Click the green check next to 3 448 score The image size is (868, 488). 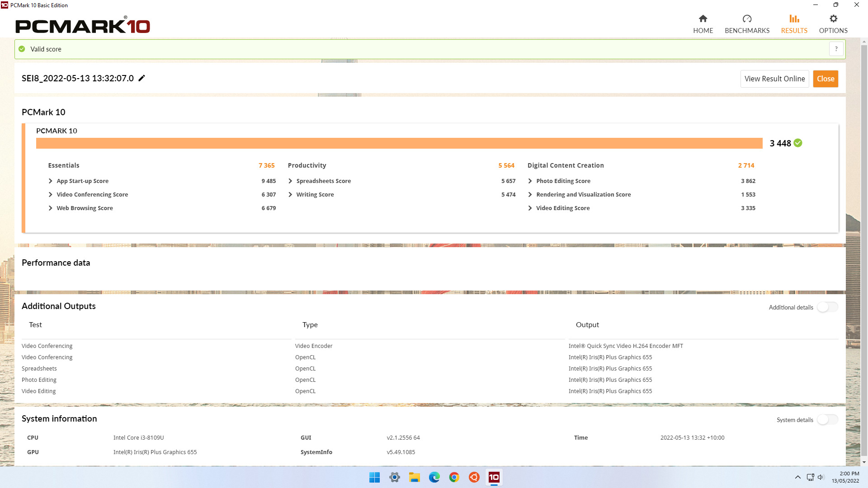click(x=798, y=143)
